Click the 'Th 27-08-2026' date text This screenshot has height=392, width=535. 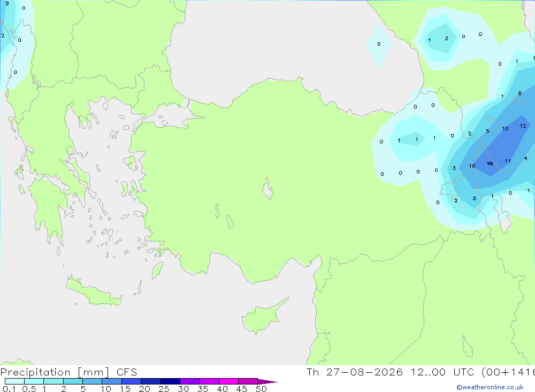355,372
